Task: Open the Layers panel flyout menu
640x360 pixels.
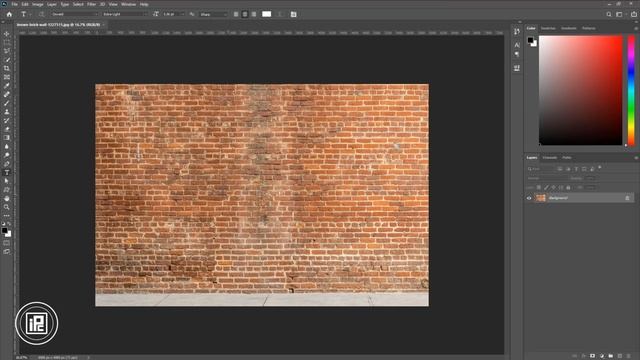Action: pos(636,158)
